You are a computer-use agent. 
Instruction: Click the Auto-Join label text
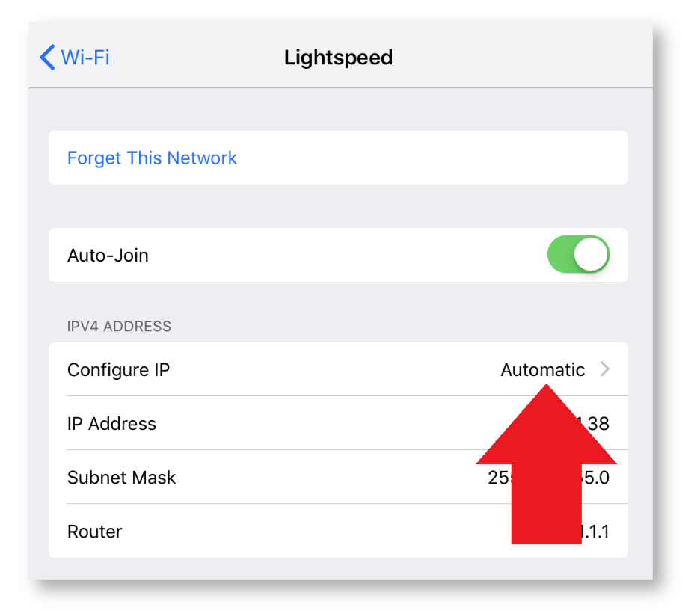108,256
